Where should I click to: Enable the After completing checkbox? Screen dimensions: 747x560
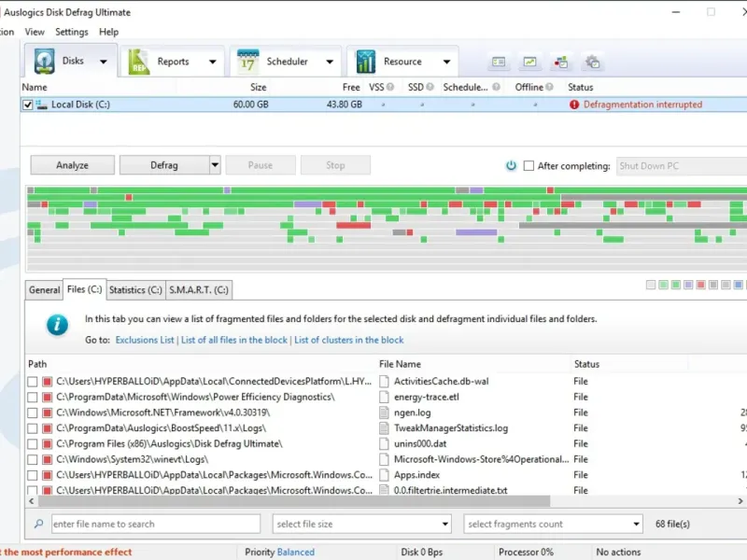pyautogui.click(x=529, y=166)
